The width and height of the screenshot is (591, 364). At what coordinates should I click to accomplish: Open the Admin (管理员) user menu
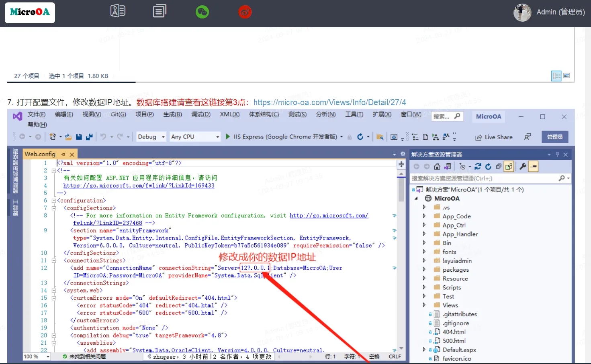click(x=560, y=12)
